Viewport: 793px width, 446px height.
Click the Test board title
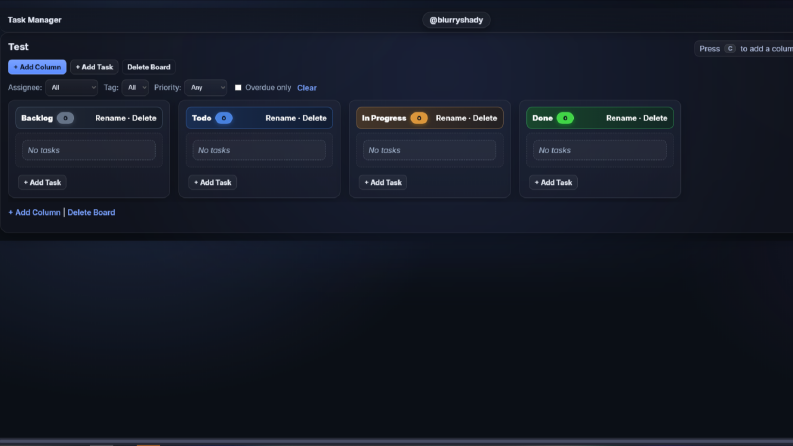click(x=18, y=47)
